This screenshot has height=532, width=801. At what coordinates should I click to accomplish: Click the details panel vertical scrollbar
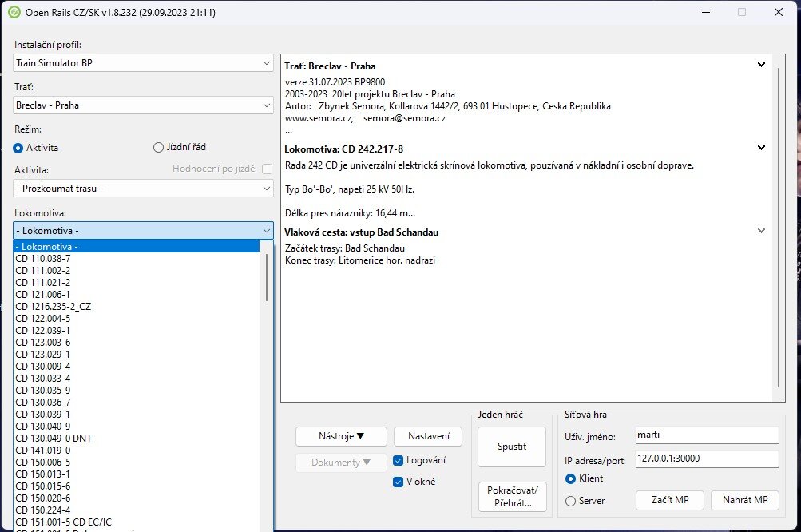[779, 228]
